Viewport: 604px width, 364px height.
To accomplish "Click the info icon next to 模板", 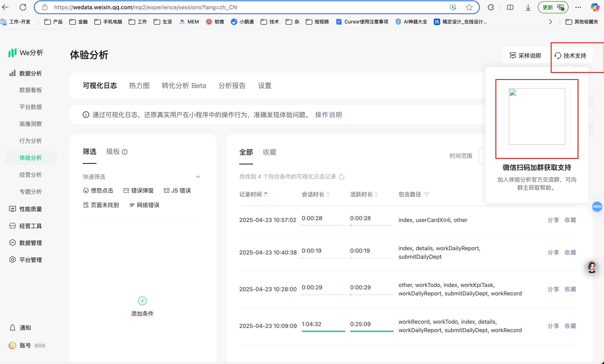I will click(x=125, y=152).
